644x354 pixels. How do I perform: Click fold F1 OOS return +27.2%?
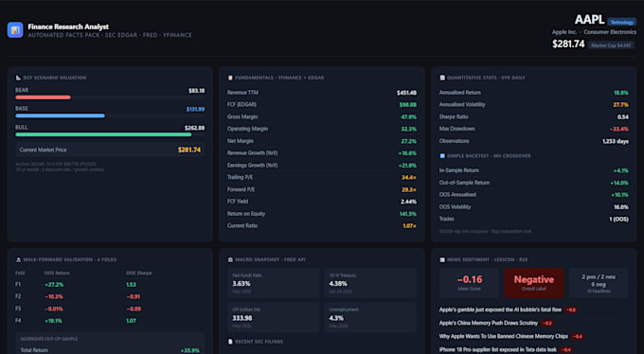pos(54,285)
